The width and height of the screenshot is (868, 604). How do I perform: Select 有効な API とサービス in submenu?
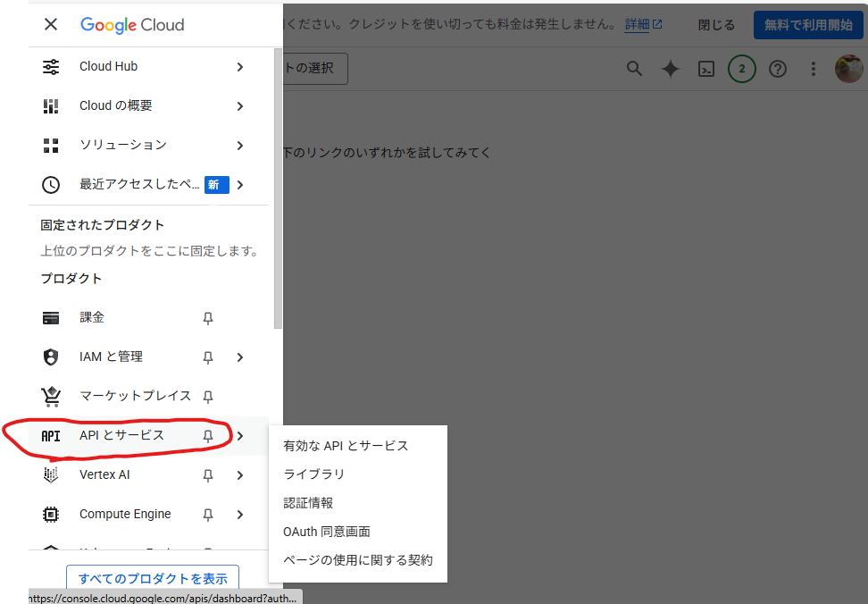(357, 446)
